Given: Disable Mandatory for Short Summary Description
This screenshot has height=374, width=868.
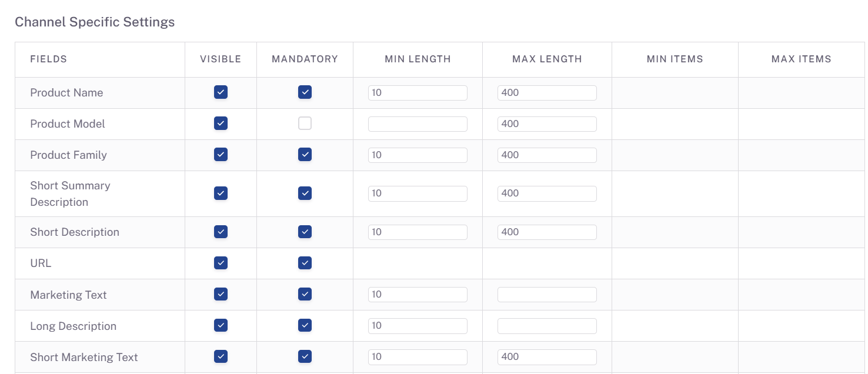Looking at the screenshot, I should [305, 193].
